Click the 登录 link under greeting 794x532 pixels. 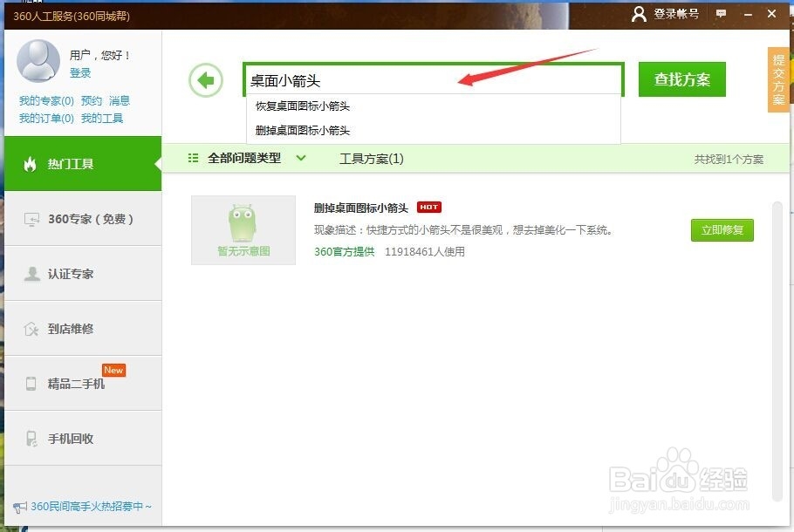pos(80,73)
